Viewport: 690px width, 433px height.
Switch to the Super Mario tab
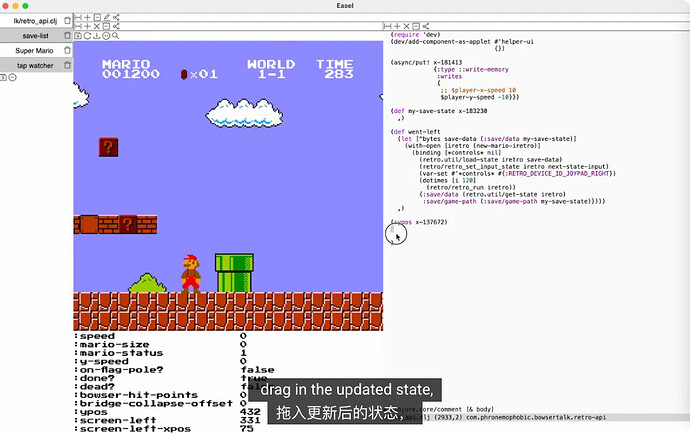pos(35,50)
